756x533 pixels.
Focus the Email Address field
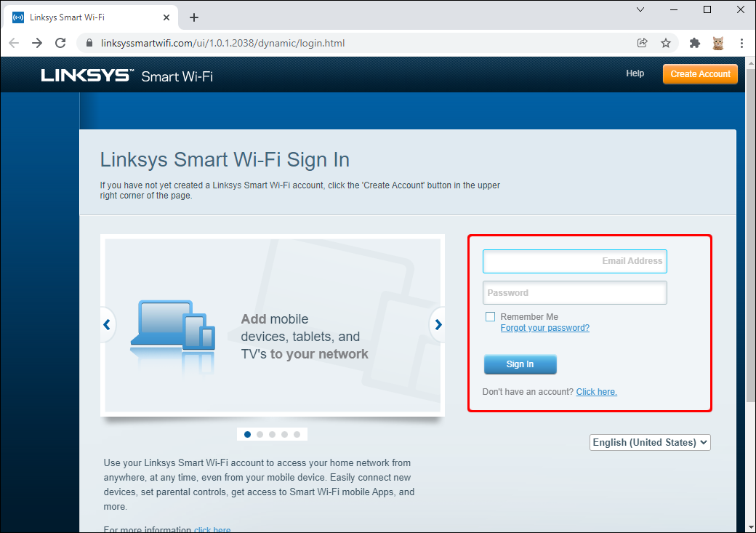coord(575,261)
